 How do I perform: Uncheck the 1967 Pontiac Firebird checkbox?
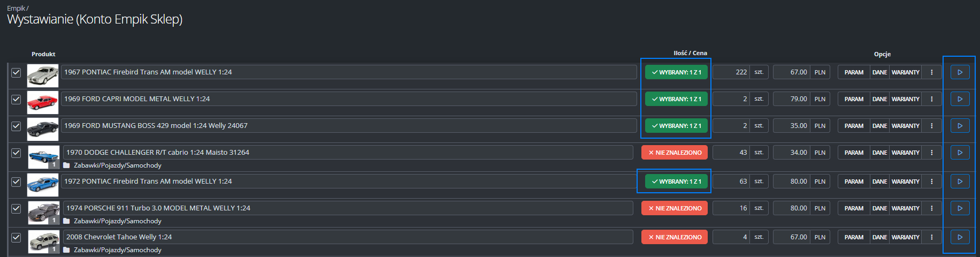coord(16,72)
